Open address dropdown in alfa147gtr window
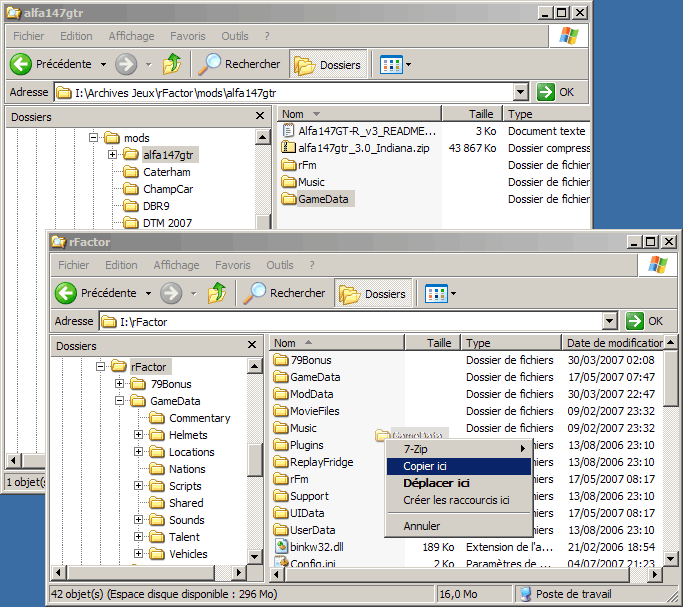The width and height of the screenshot is (683, 607). point(521,92)
